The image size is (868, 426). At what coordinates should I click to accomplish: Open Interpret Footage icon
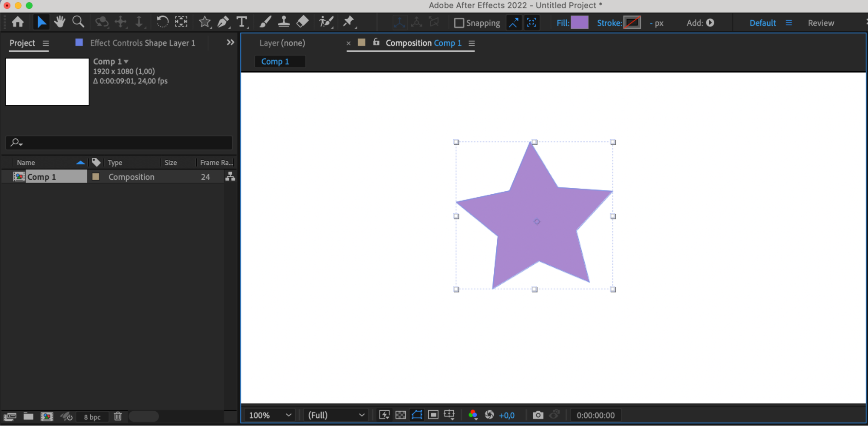tap(10, 416)
